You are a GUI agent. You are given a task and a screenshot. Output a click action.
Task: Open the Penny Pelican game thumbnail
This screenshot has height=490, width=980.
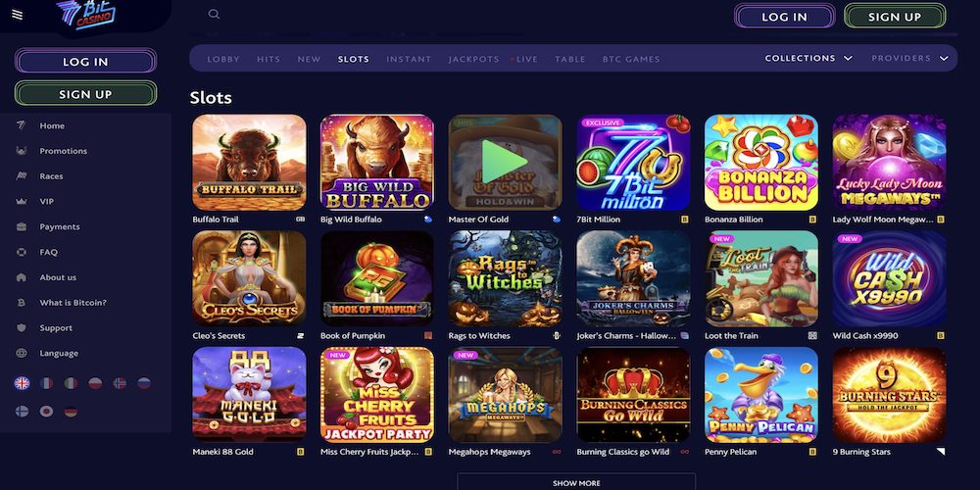(760, 395)
